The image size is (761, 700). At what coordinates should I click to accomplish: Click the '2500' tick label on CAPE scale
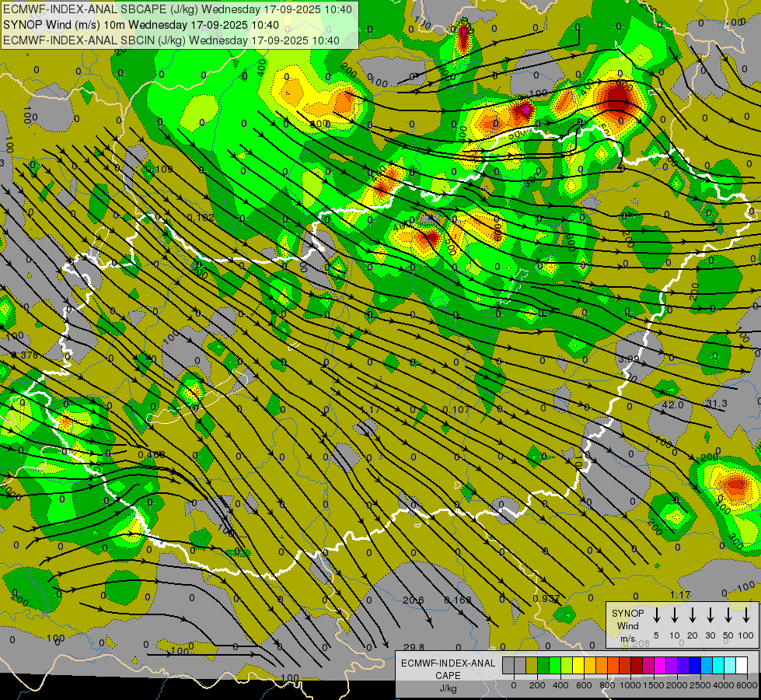tap(700, 685)
